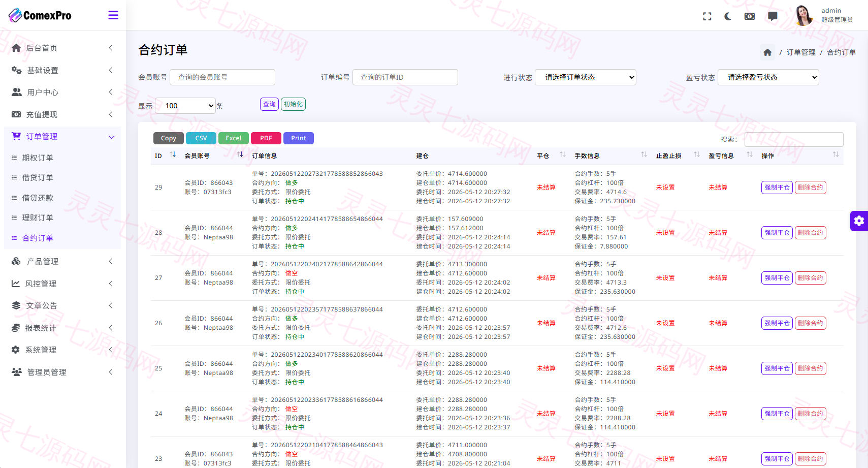Open the 盈亏状态 dropdown
This screenshot has height=468, width=868.
pyautogui.click(x=768, y=77)
